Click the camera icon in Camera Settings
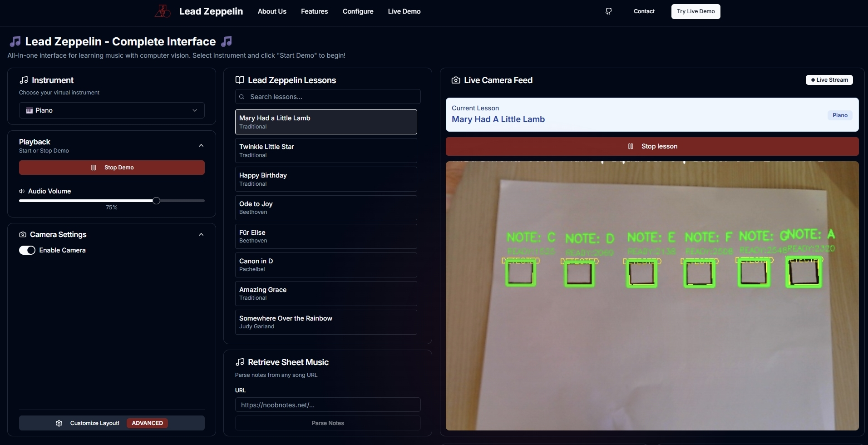The width and height of the screenshot is (868, 445). click(23, 234)
